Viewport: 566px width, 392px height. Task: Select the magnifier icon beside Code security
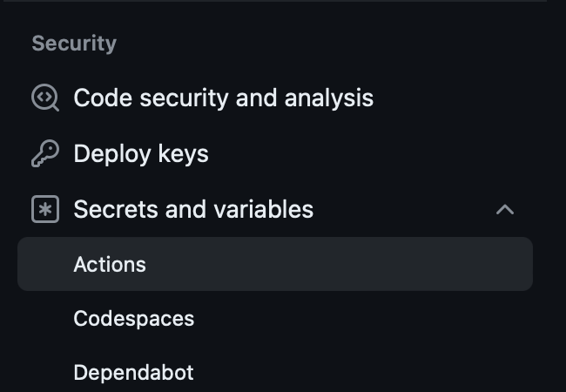[45, 98]
